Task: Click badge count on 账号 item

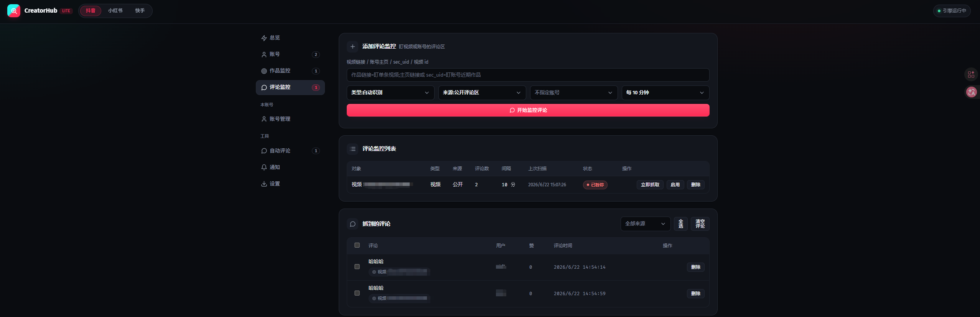Action: click(316, 54)
